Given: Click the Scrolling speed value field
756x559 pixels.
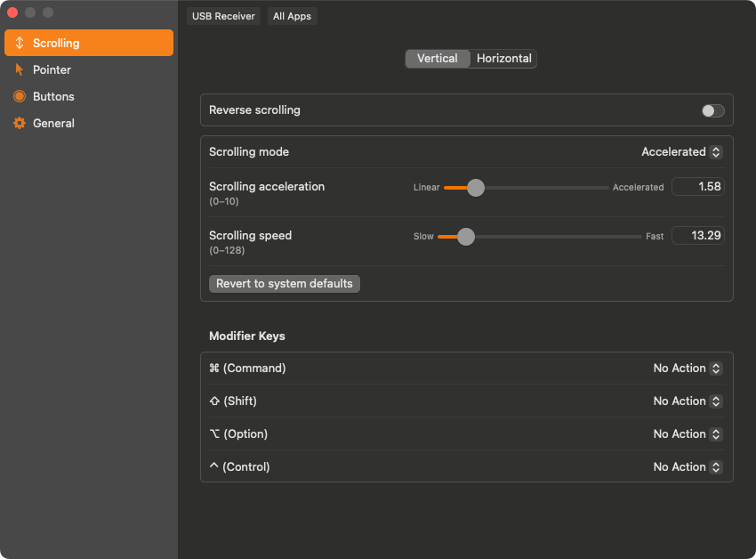Looking at the screenshot, I should pos(698,236).
